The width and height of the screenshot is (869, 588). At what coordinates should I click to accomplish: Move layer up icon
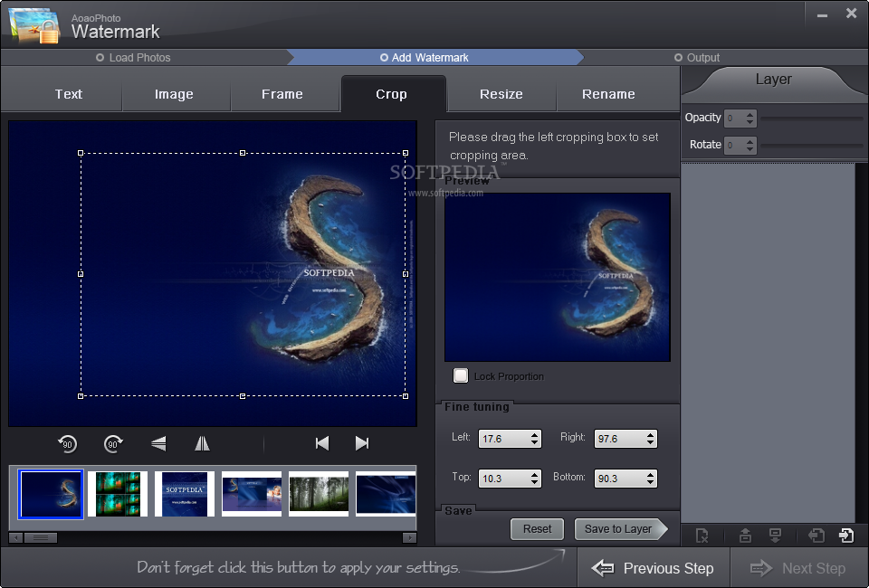point(745,536)
